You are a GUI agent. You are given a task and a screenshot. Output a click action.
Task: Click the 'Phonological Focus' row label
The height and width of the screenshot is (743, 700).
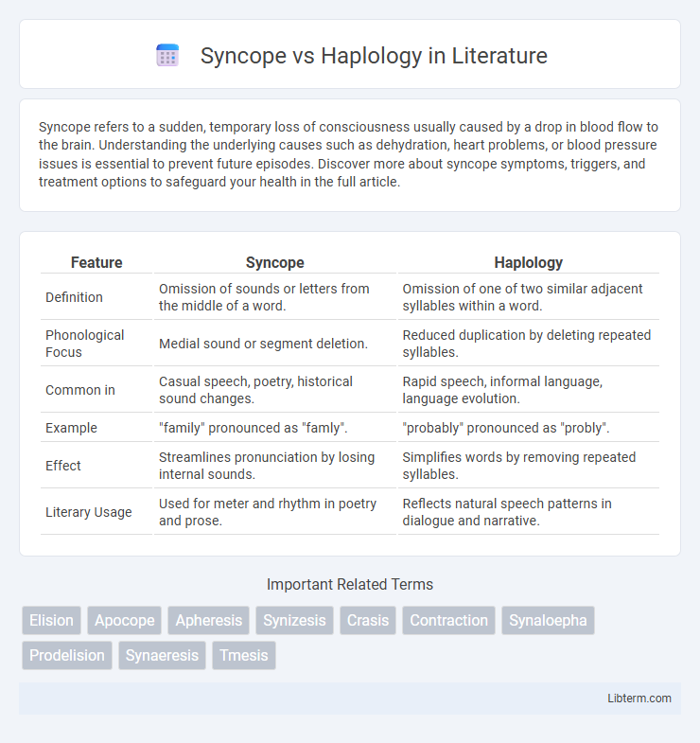(84, 344)
